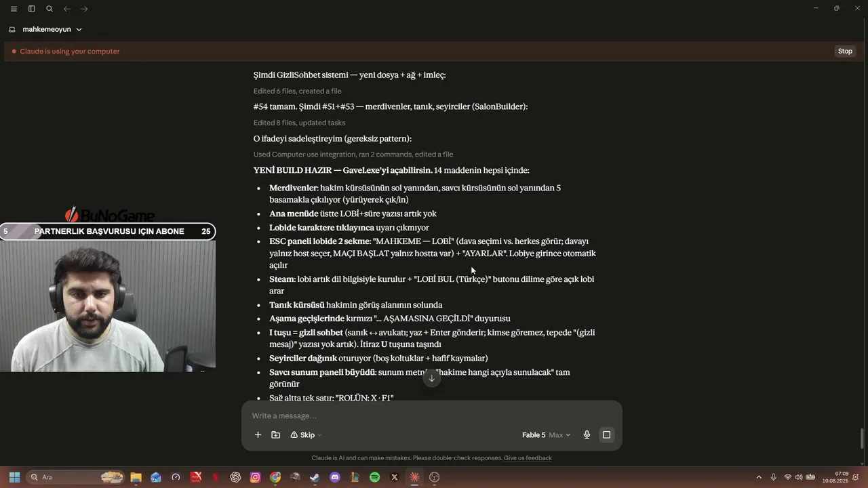The height and width of the screenshot is (488, 868).
Task: Go back with the left arrow
Action: (x=67, y=9)
